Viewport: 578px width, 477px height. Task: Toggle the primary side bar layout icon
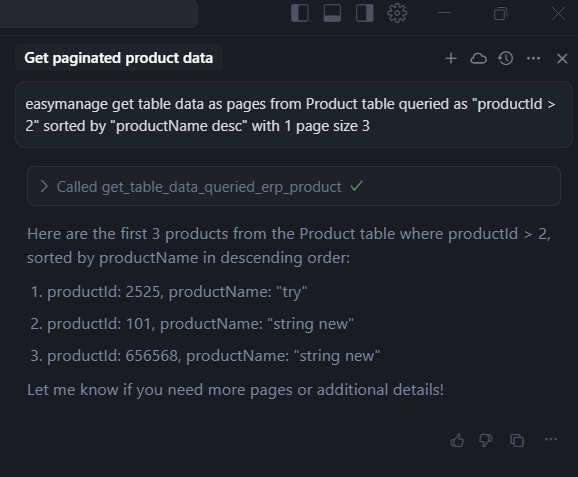(x=300, y=13)
